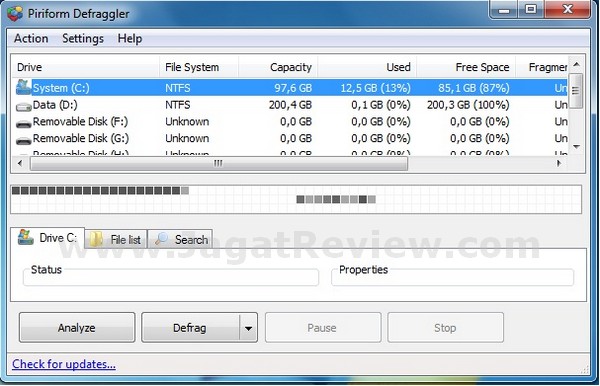Click the Defrag button
600x386 pixels.
190,327
